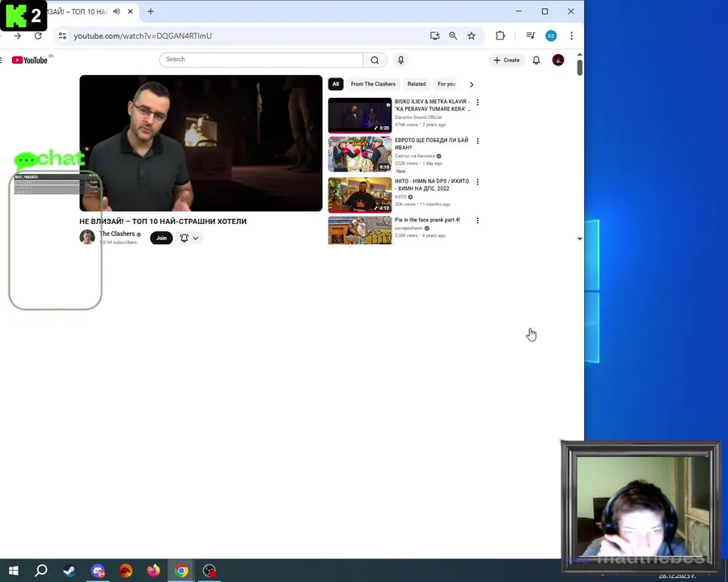Open Discord from the taskbar
This screenshot has width=728, height=582.
coord(98,571)
